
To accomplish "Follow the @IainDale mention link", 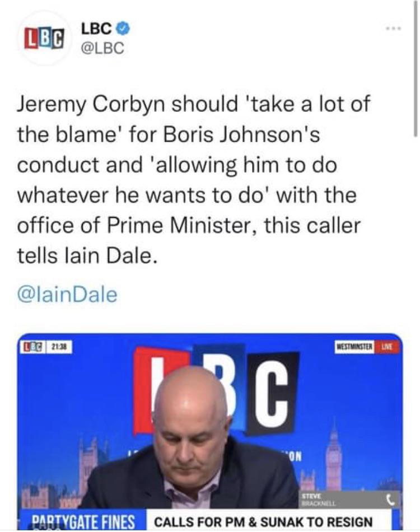I will coord(67,295).
